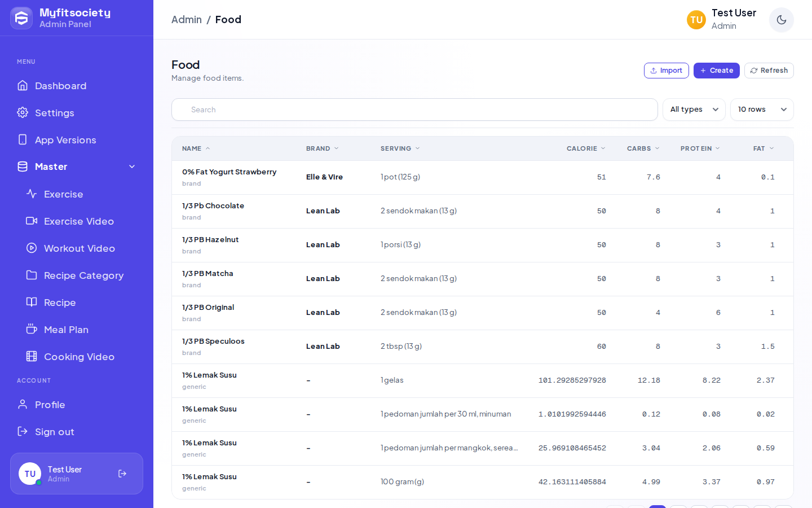The width and height of the screenshot is (812, 508).
Task: Click the Myfitsociety logo icon
Action: [21, 19]
